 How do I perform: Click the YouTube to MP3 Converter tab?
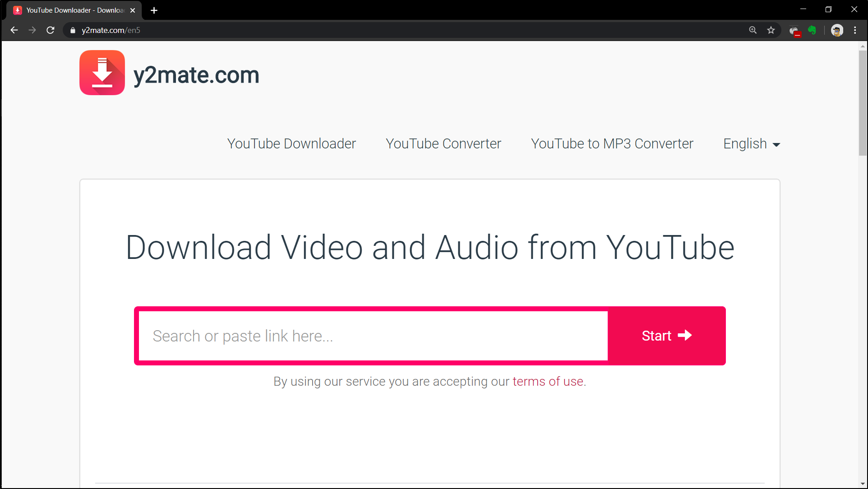(x=612, y=144)
